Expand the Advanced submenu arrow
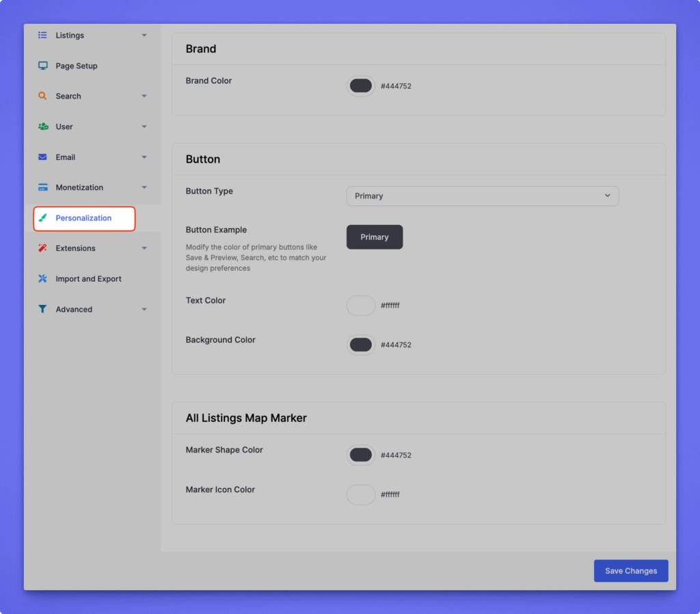 [x=144, y=310]
